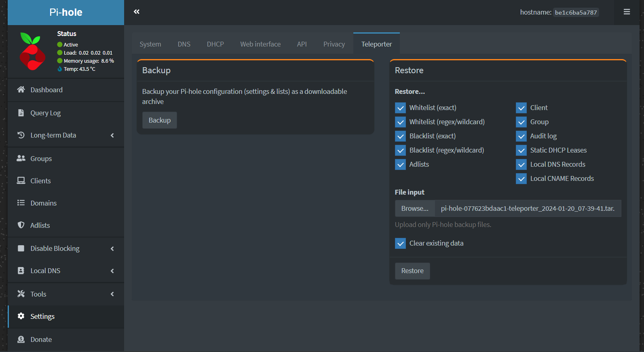Switch to the Privacy tab

(x=334, y=44)
